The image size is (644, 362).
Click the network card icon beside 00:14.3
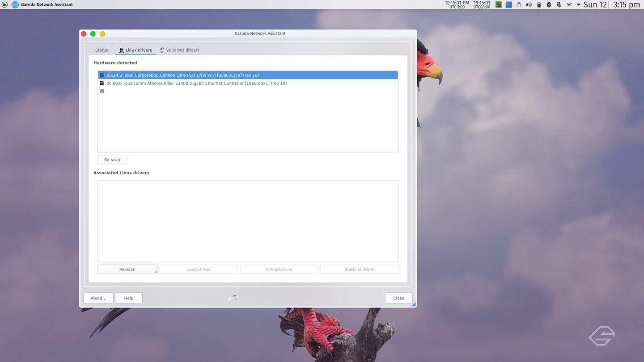(102, 75)
